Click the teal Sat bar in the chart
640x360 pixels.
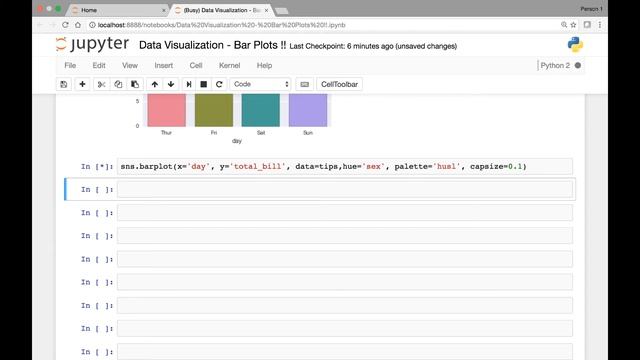click(x=261, y=110)
